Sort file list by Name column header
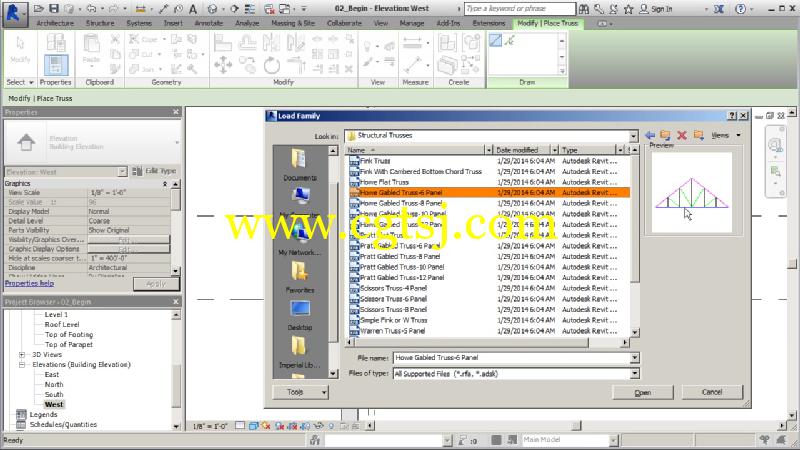This screenshot has height=450, width=800. point(415,150)
